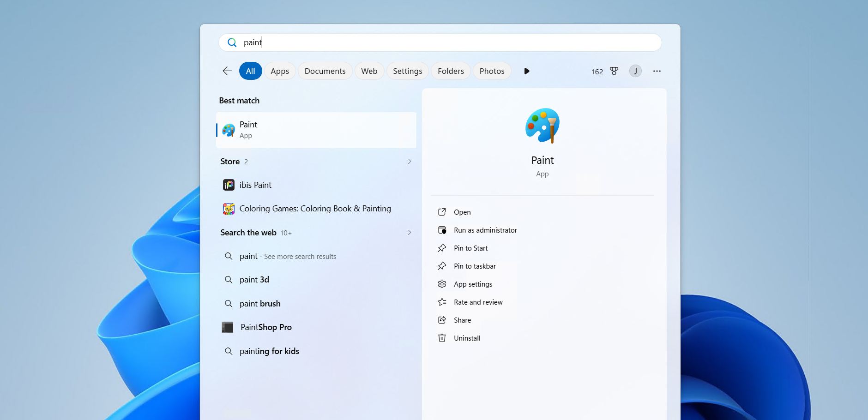This screenshot has width=868, height=420.
Task: Select Run as administrator
Action: pyautogui.click(x=485, y=230)
